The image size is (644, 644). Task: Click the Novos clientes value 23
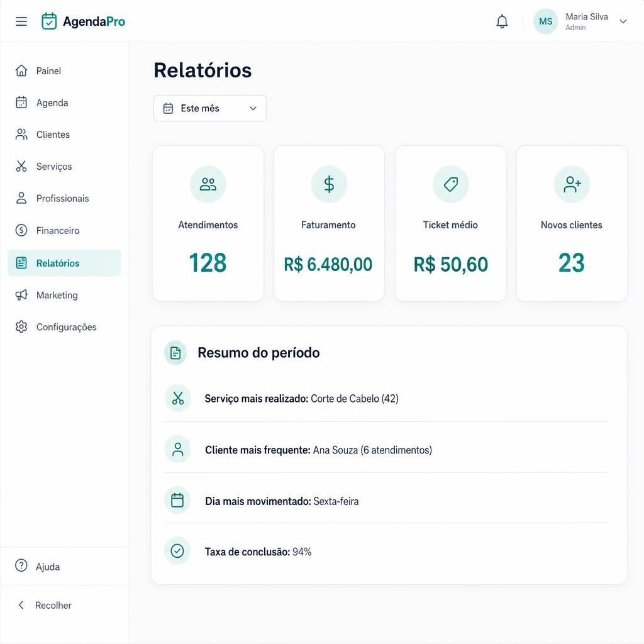[x=571, y=263]
